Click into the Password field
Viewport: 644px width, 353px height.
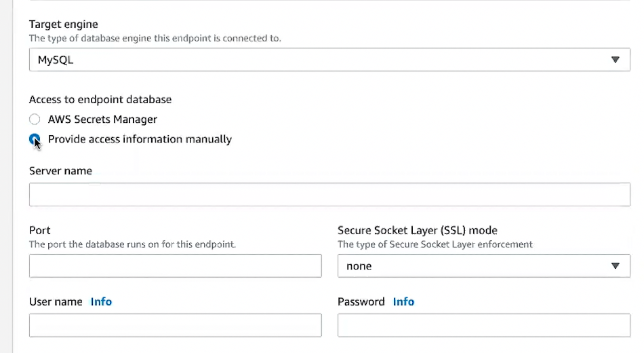(483, 325)
